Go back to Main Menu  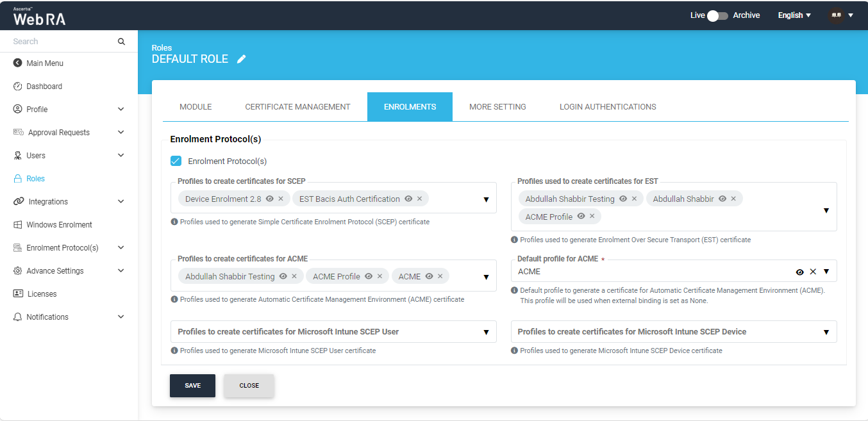(x=44, y=63)
